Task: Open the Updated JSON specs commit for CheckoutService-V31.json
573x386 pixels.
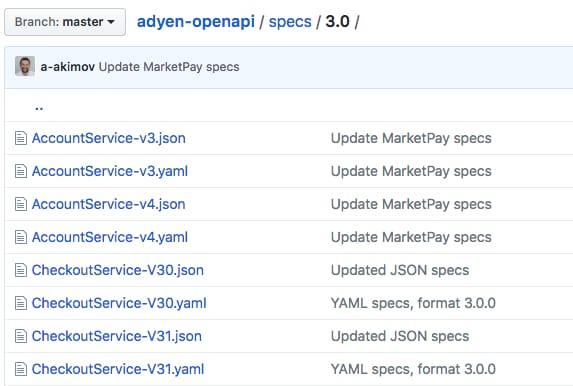Action: 400,336
